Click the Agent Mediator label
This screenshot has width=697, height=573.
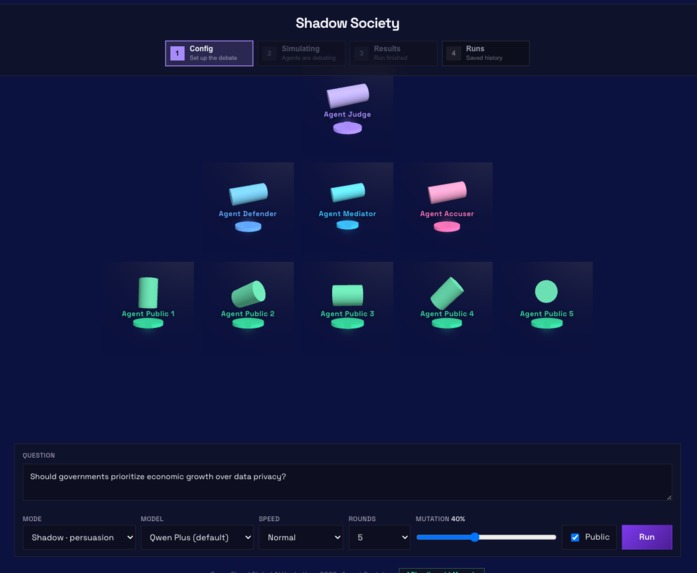[347, 214]
